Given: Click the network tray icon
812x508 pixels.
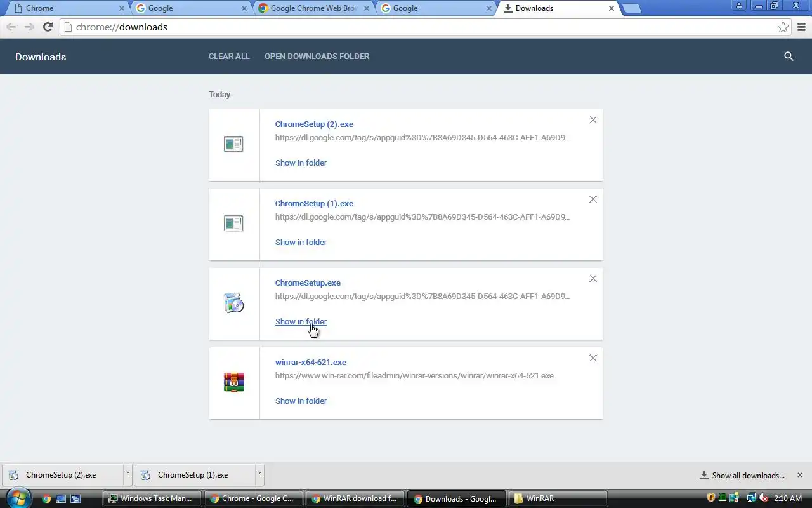Looking at the screenshot, I should point(752,498).
